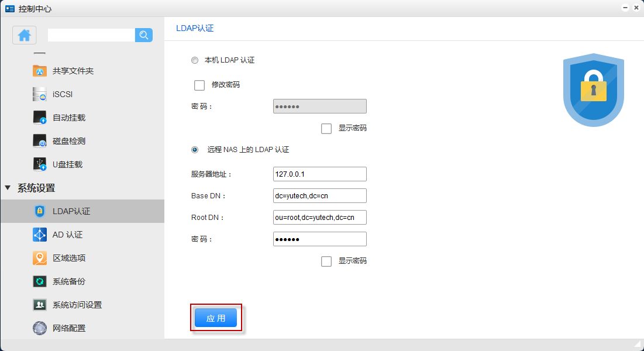Viewport: 644px width, 351px height.
Task: Open the USB mount icon (U盘挂载)
Action: coord(39,164)
